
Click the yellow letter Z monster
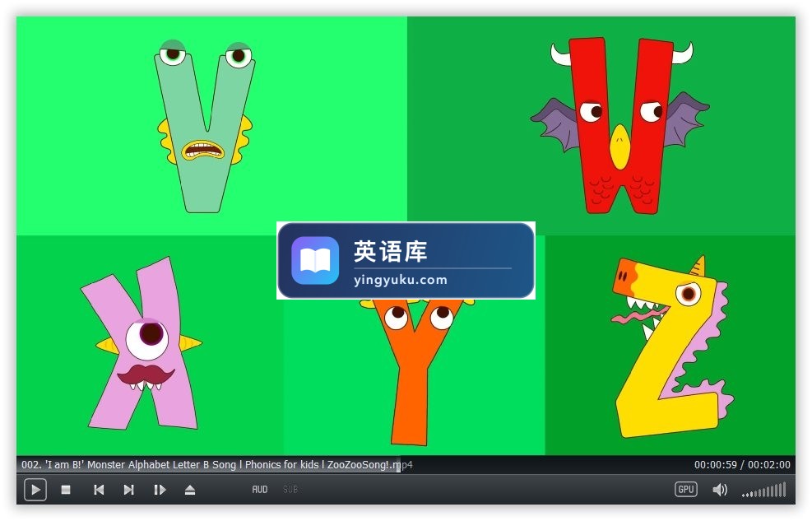click(672, 347)
